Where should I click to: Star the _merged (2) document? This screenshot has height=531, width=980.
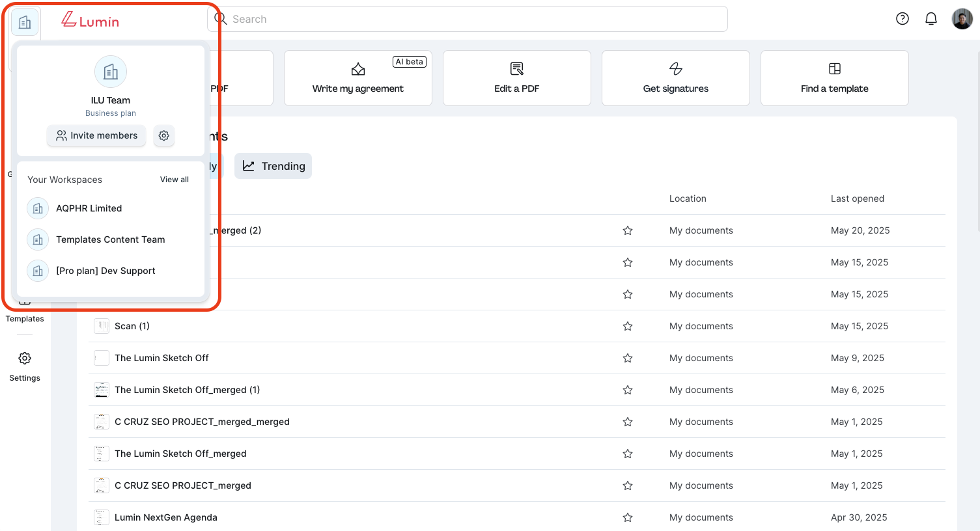point(628,230)
